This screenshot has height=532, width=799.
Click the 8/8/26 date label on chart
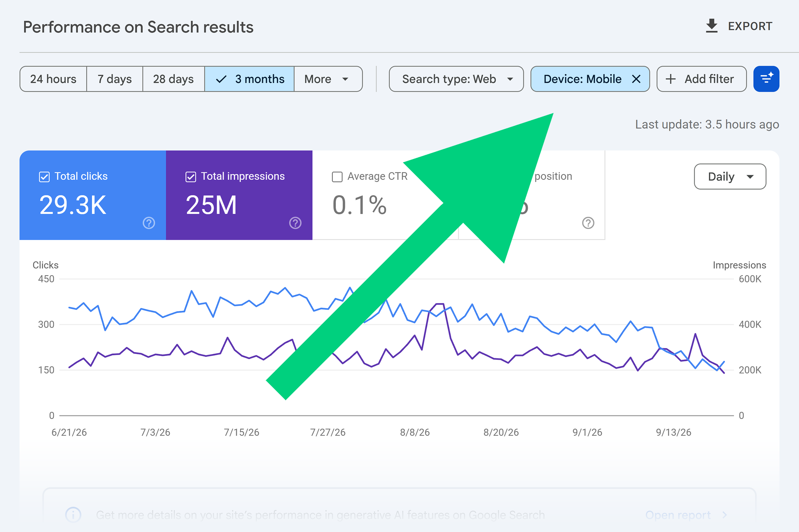(415, 432)
